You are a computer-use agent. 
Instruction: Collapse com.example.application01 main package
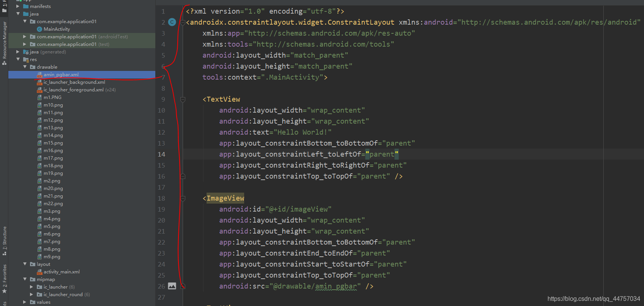[x=25, y=22]
